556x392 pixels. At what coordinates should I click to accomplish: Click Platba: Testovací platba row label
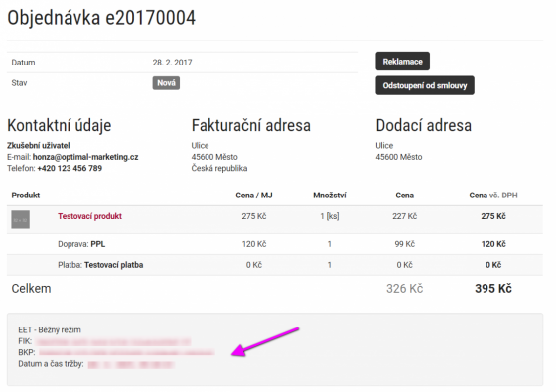pos(100,265)
